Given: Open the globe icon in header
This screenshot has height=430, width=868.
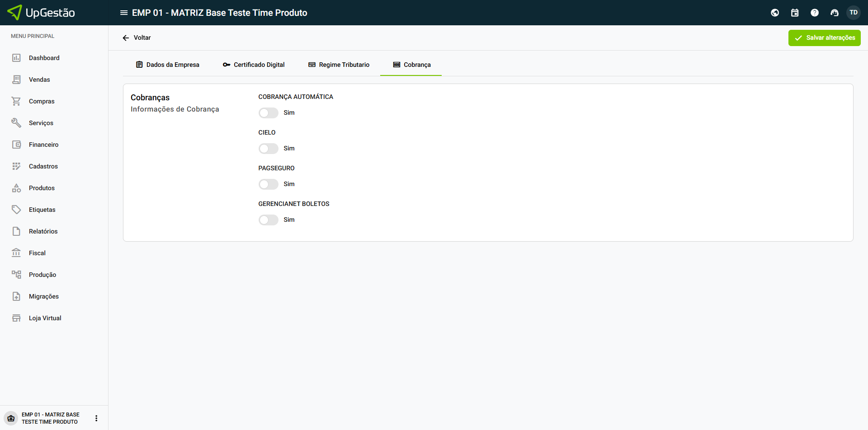Looking at the screenshot, I should click(x=775, y=13).
